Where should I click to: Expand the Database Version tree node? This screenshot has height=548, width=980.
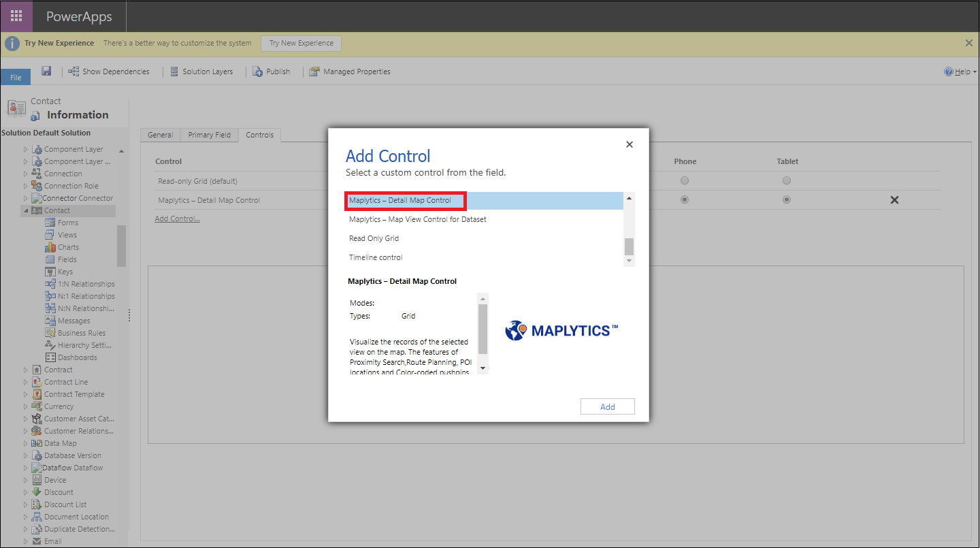click(26, 455)
